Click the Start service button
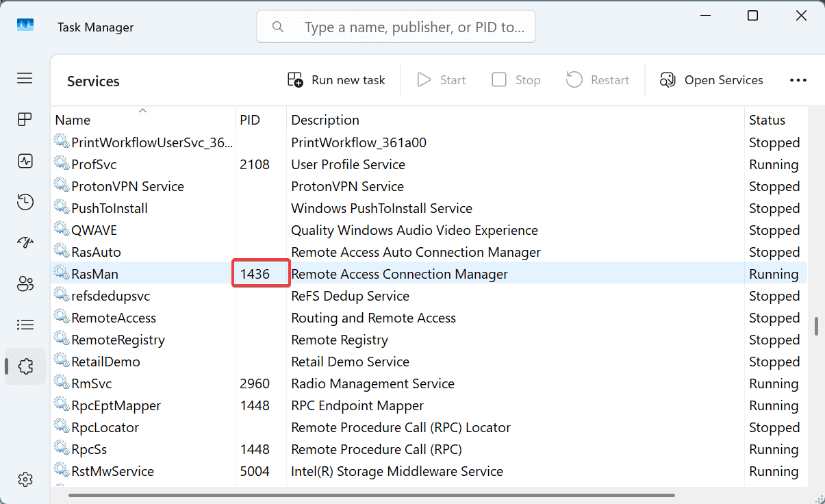This screenshot has height=504, width=825. pos(442,80)
